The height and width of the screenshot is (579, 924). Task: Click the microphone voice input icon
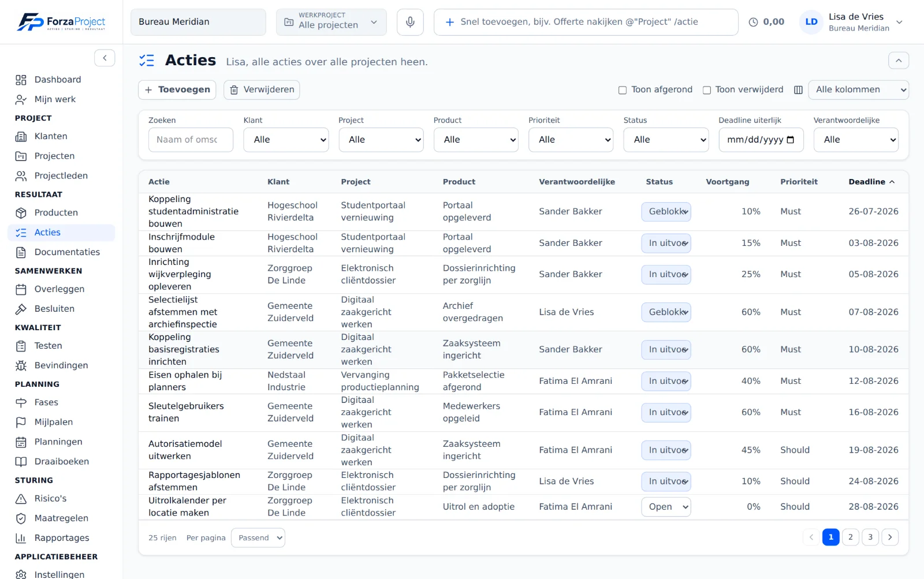[410, 22]
